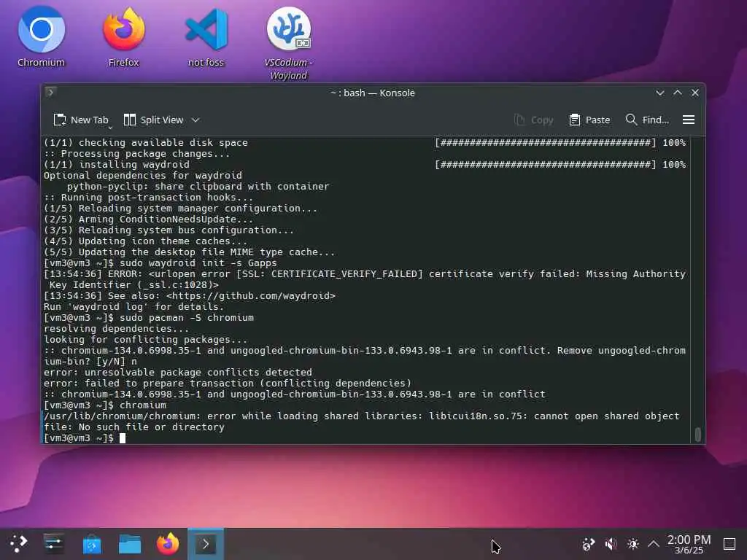This screenshot has width=747, height=560.
Task: Click the 'sudo waydroid init -s Gapps' command line
Action: [198, 262]
